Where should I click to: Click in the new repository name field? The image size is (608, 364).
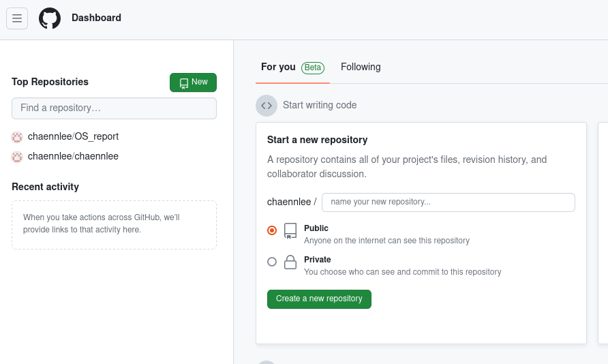(449, 202)
